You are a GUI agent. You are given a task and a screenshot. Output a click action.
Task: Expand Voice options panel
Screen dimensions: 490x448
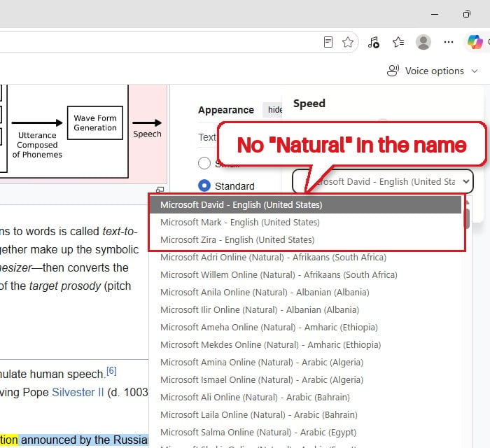433,71
